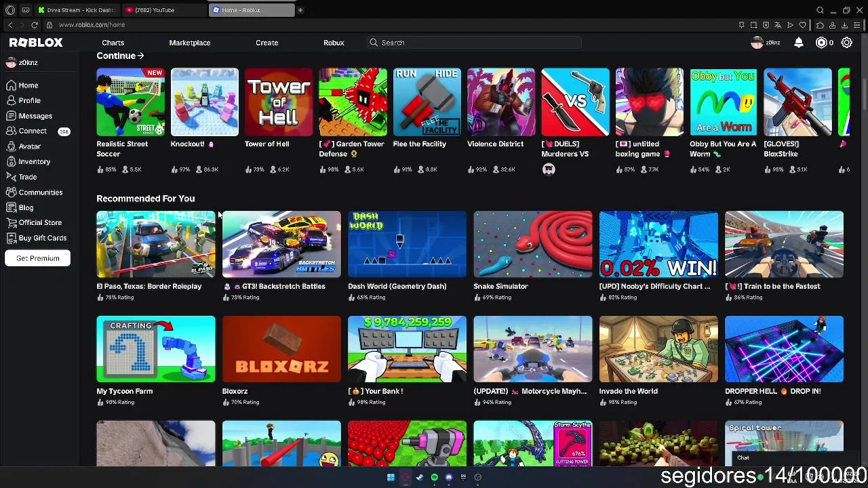Open the Realistic Street Soccer game tile
The width and height of the screenshot is (868, 488).
pos(130,102)
